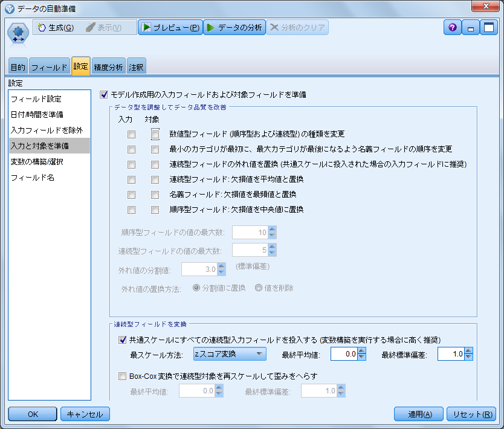Click the maximize window icon
Viewport: 504px width, 429px height.
point(488,27)
